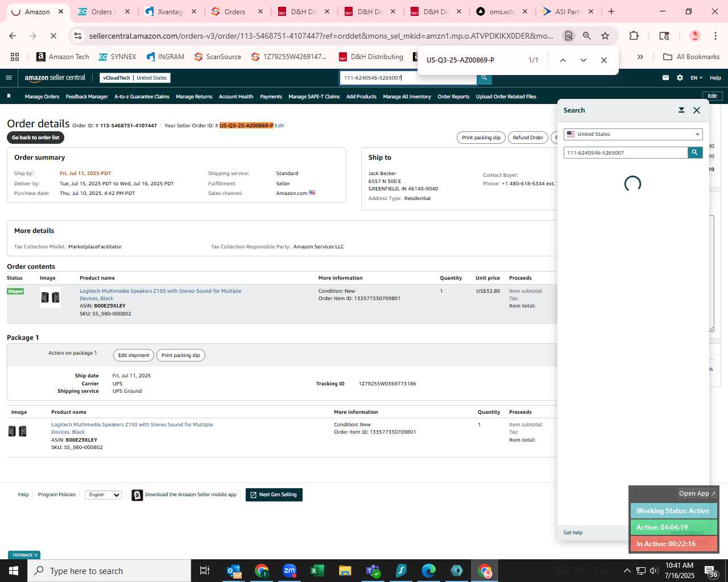Expand hidden bookmarks with double chevron
This screenshot has height=582, width=728.
(640, 57)
